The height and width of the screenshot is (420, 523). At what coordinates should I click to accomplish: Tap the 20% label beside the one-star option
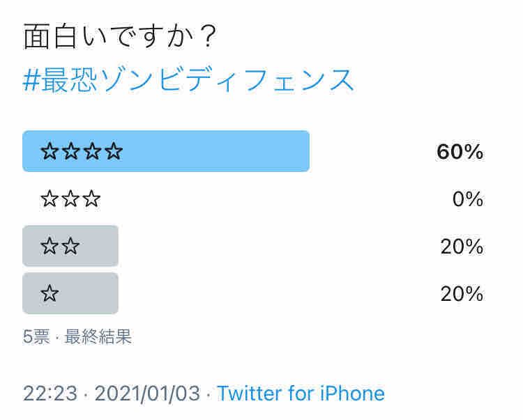coord(462,294)
